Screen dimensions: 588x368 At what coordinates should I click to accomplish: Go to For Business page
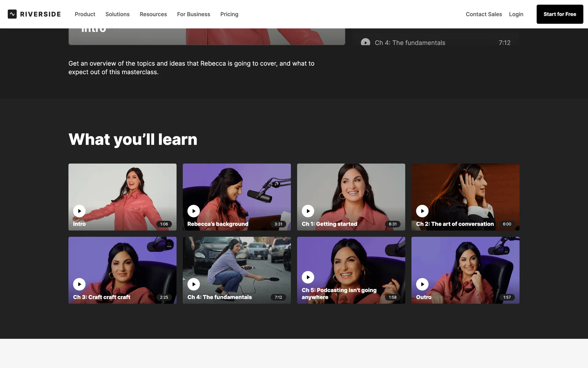pyautogui.click(x=194, y=14)
